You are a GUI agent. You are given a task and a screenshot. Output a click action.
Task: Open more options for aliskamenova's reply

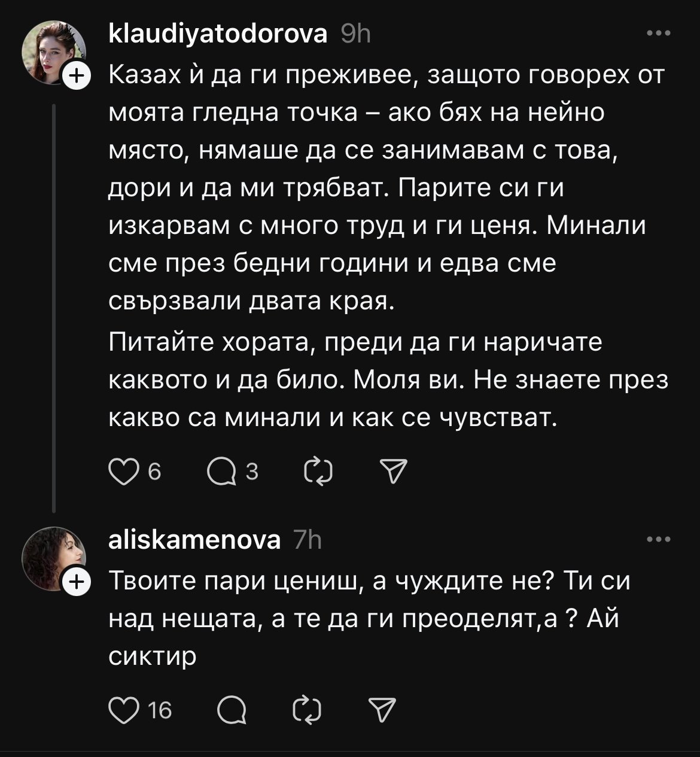tap(659, 540)
